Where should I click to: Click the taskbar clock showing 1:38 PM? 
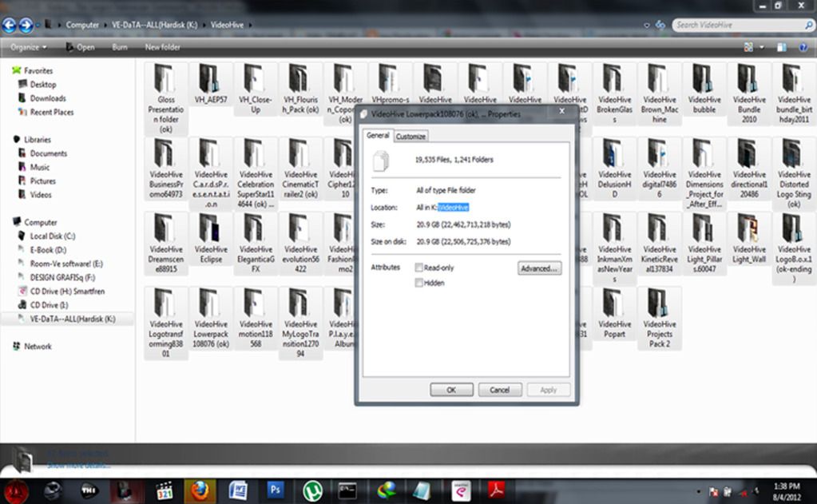pos(787,491)
